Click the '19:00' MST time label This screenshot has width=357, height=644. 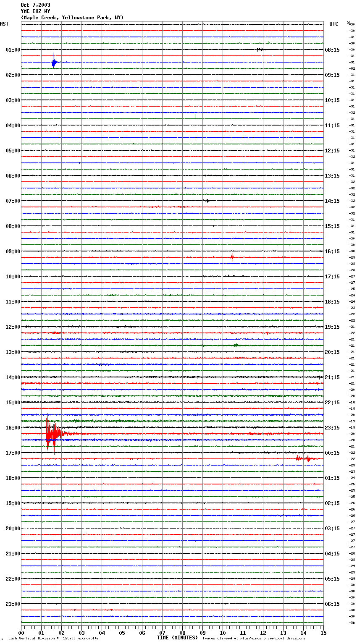click(x=13, y=503)
